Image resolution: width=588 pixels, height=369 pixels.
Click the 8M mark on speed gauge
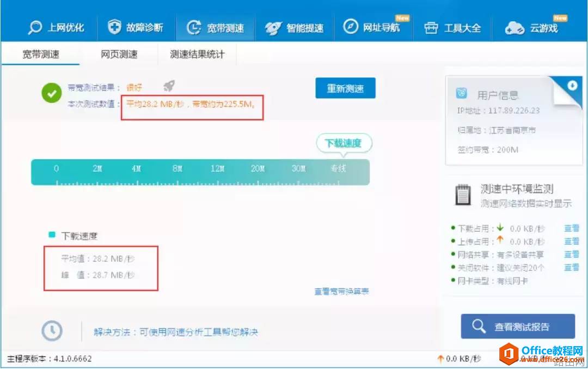[177, 168]
